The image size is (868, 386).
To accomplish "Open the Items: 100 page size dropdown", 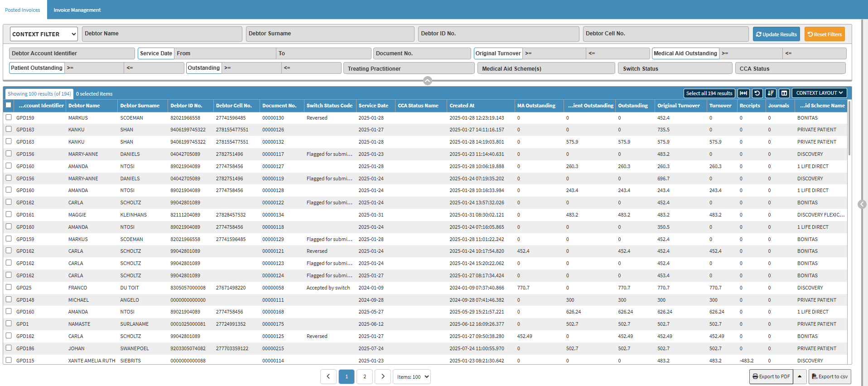I will point(411,376).
